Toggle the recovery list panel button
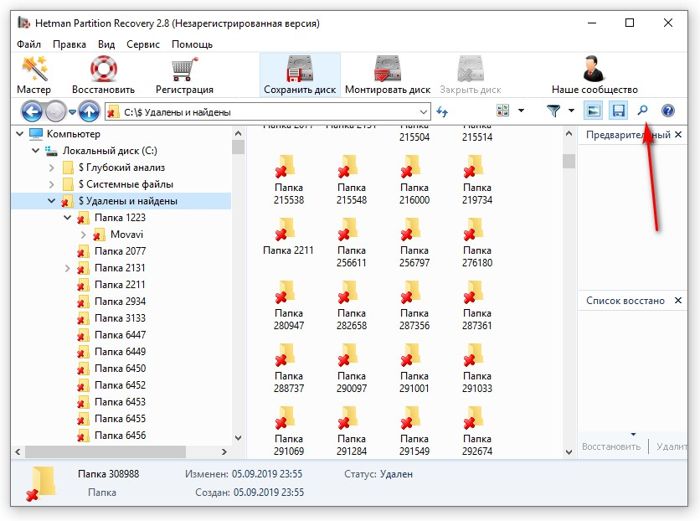700x521 pixels. (618, 111)
